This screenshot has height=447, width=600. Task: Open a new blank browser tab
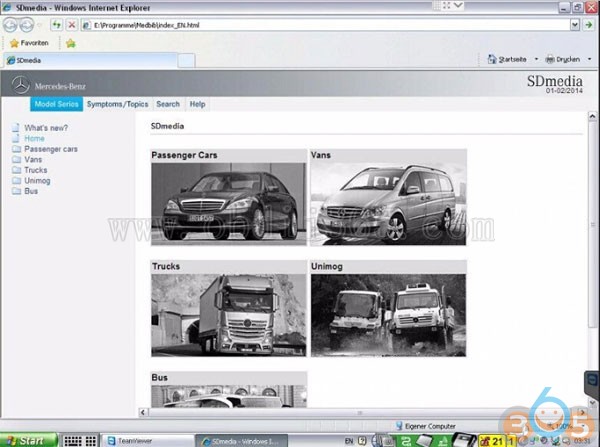click(186, 61)
